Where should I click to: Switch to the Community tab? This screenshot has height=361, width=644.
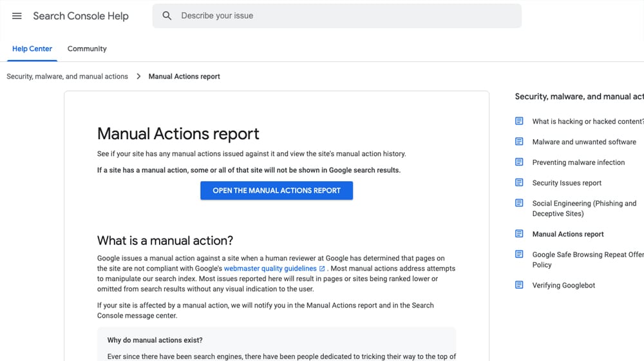pyautogui.click(x=87, y=49)
